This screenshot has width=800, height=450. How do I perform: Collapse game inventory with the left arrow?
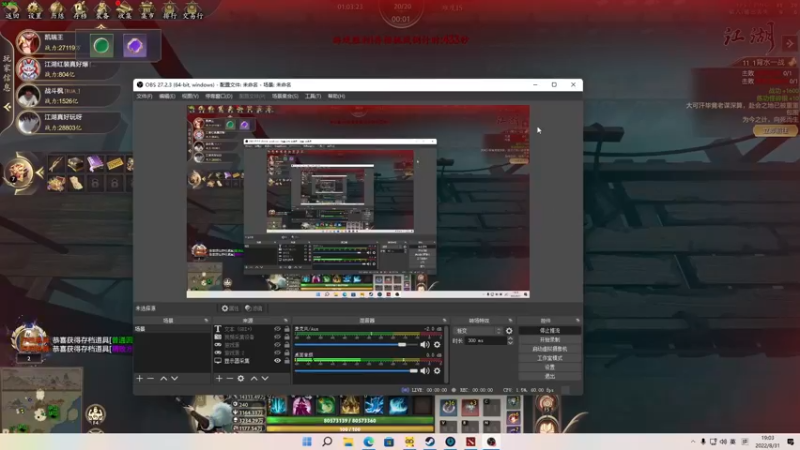click(x=40, y=172)
